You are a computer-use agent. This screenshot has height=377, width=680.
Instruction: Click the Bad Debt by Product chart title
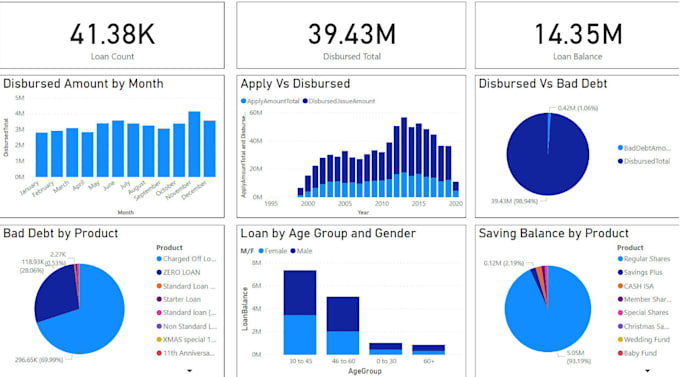pyautogui.click(x=61, y=233)
